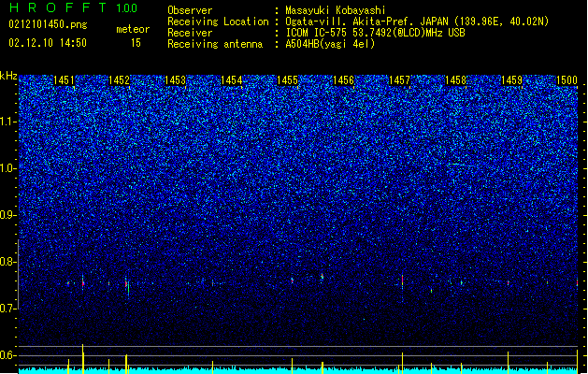Screen dimensions: 588x374
Task: Click the HROFFT program title
Action: (58, 7)
